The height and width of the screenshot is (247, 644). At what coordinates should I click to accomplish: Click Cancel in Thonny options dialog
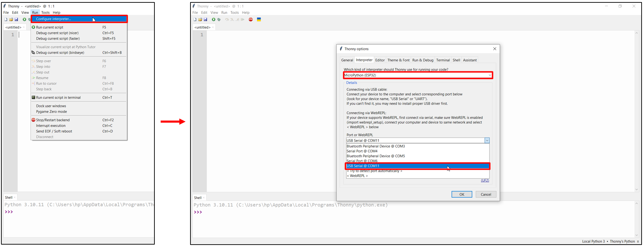[486, 194]
